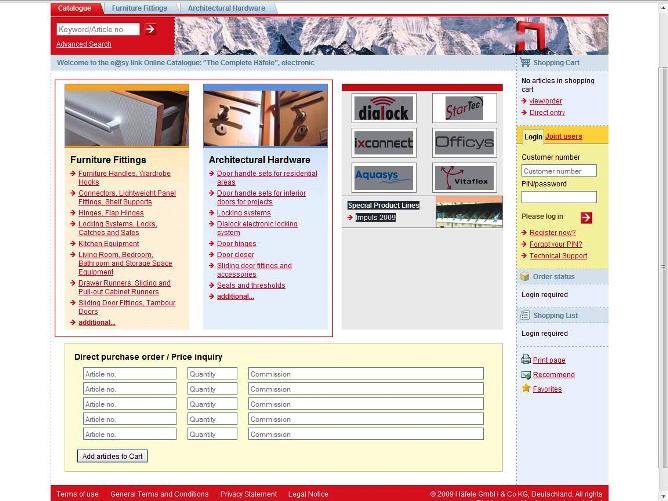Click the Add articles to Cart button
This screenshot has height=501, width=668.
(112, 456)
